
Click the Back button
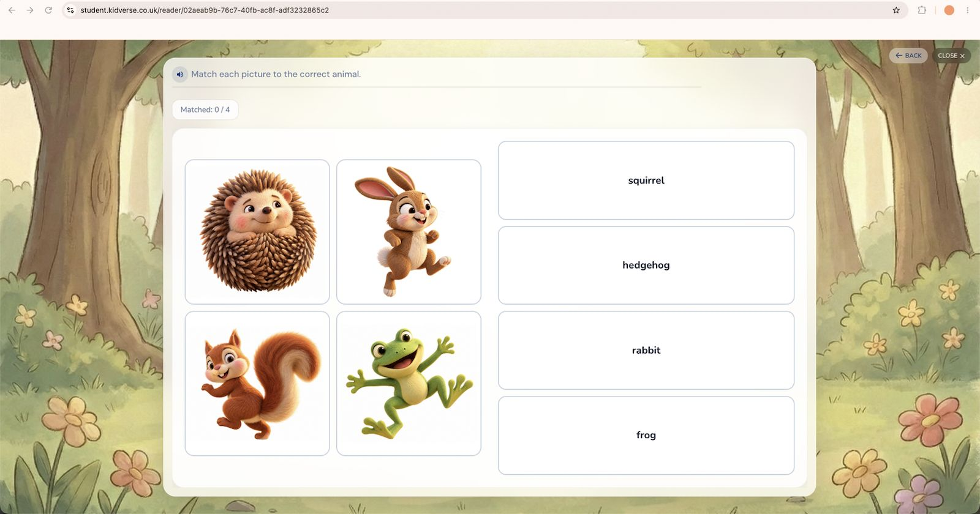tap(908, 56)
